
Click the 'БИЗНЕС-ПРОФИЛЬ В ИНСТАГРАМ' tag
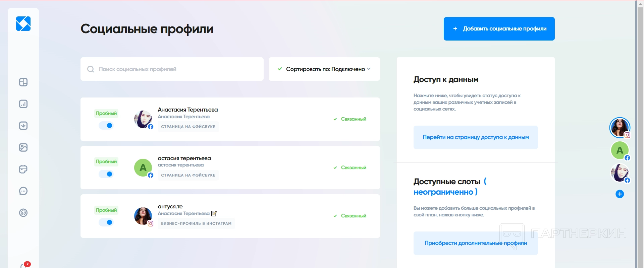(196, 223)
